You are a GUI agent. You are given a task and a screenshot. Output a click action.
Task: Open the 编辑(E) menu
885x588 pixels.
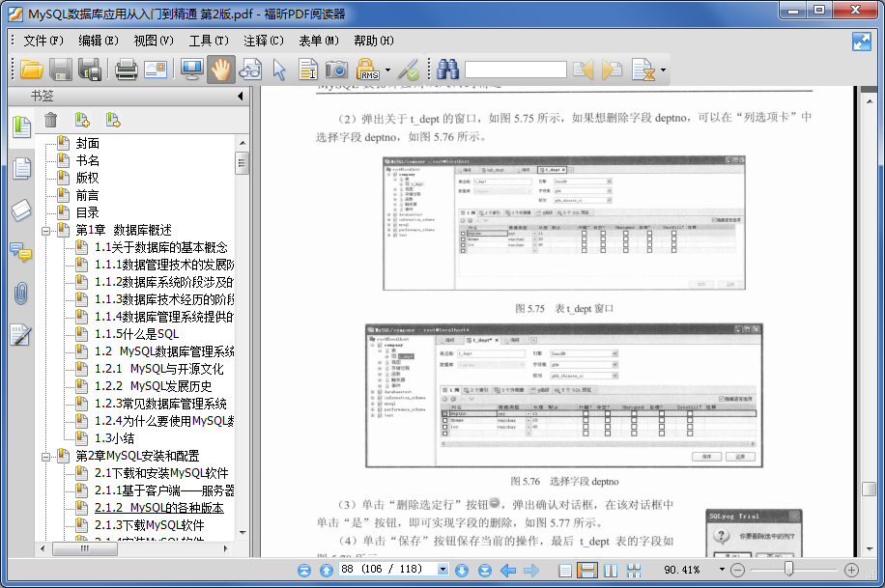pyautogui.click(x=99, y=41)
